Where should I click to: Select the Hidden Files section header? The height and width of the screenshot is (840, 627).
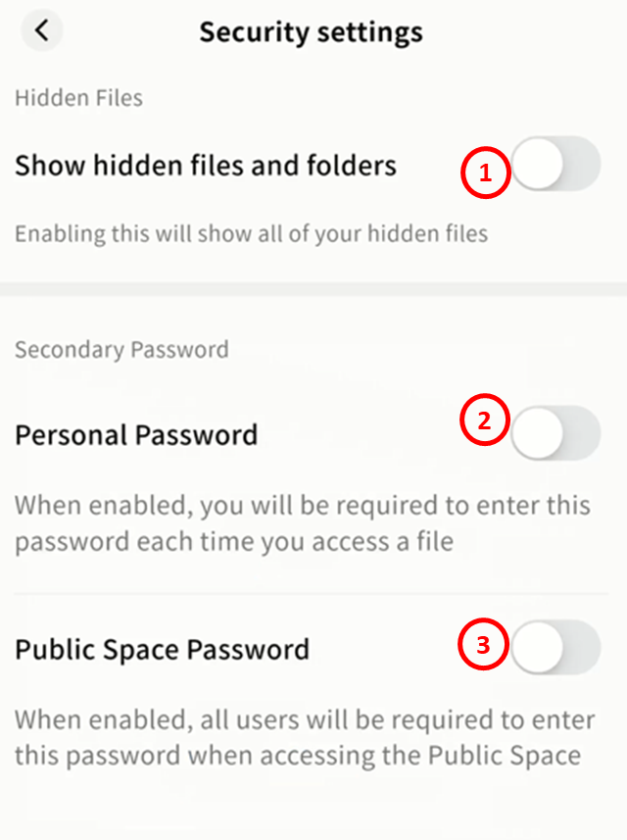click(x=78, y=98)
